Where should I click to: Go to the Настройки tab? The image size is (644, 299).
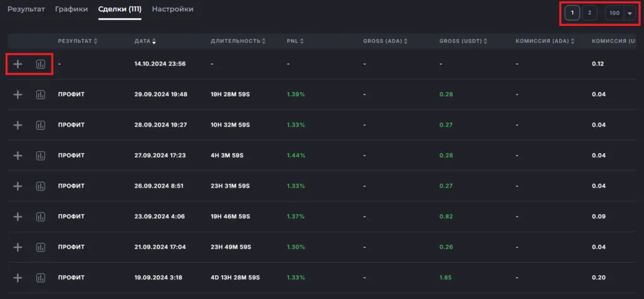point(172,9)
